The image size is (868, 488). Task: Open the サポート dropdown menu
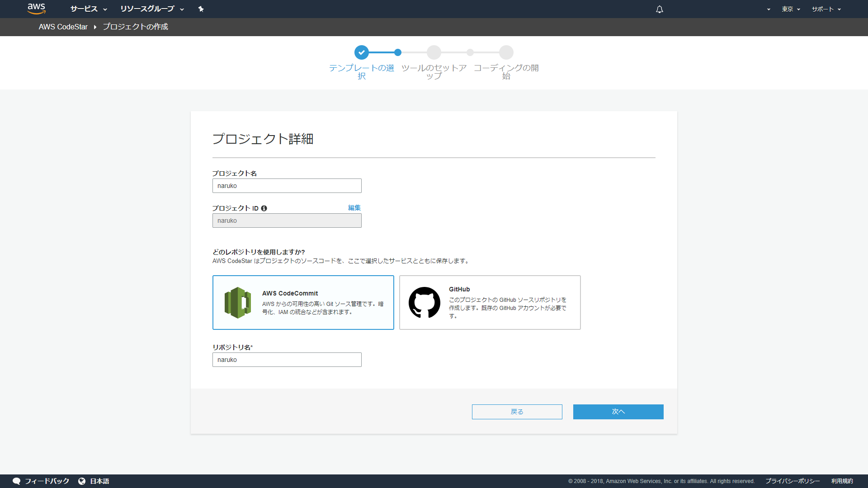(x=826, y=9)
